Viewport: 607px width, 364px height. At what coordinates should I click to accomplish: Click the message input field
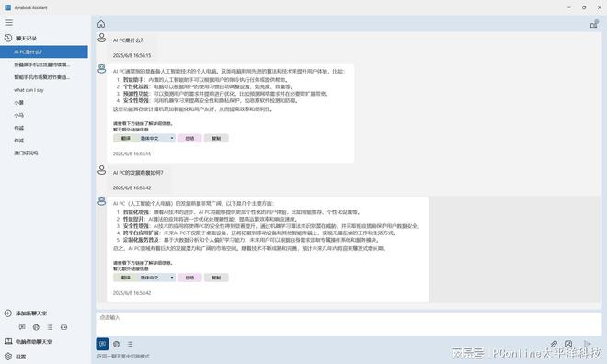[349, 324]
